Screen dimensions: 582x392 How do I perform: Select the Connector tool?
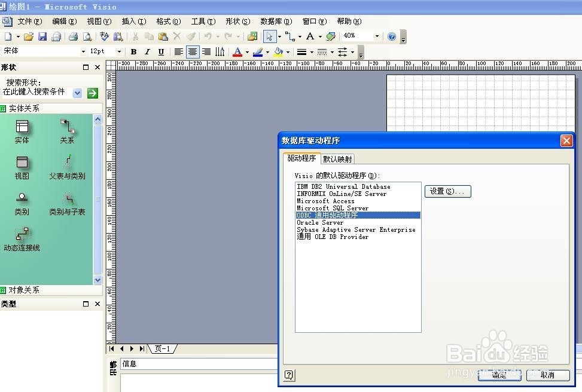click(x=290, y=36)
